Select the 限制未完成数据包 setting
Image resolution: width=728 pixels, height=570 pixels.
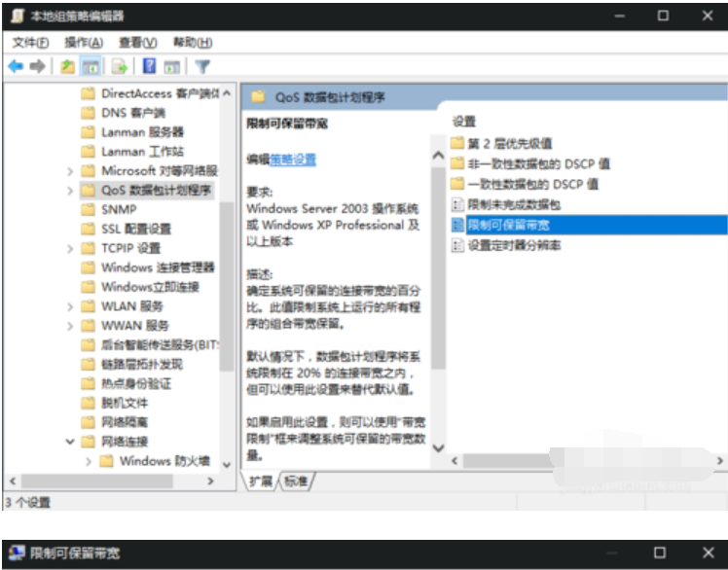click(x=513, y=204)
